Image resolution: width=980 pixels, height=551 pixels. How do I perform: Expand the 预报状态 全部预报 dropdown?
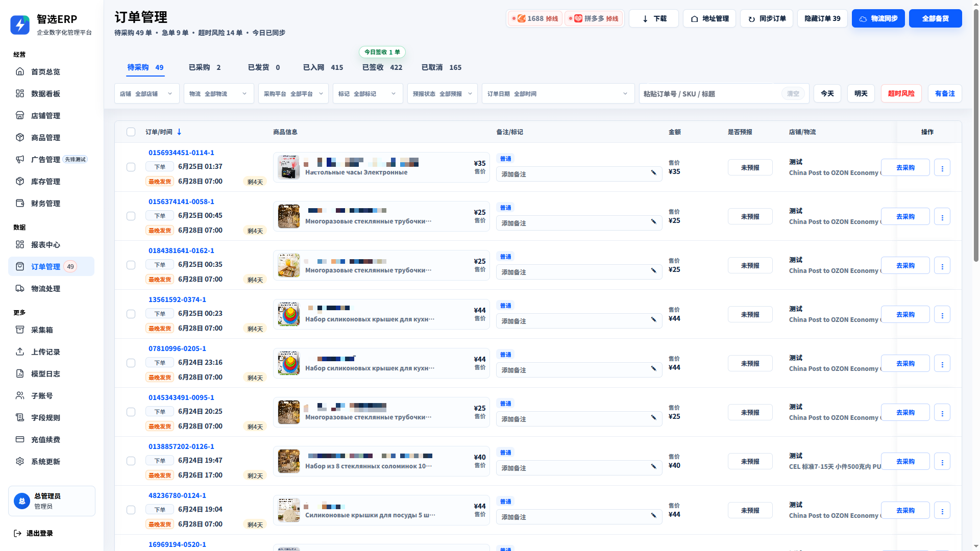coord(443,93)
